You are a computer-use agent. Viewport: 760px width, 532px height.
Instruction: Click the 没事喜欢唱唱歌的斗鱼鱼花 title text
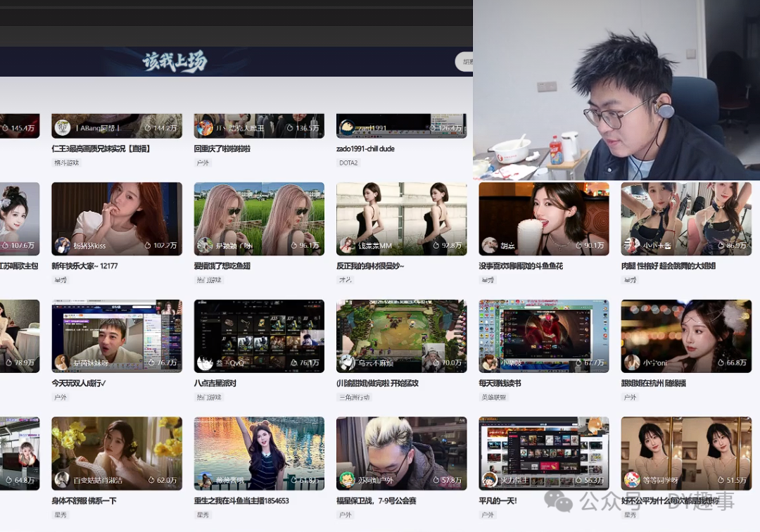click(521, 266)
